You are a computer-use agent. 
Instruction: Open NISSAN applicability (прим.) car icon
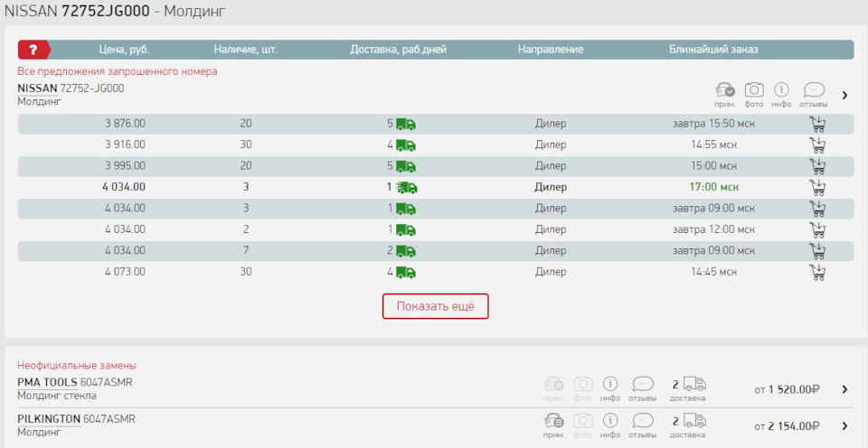click(x=724, y=90)
